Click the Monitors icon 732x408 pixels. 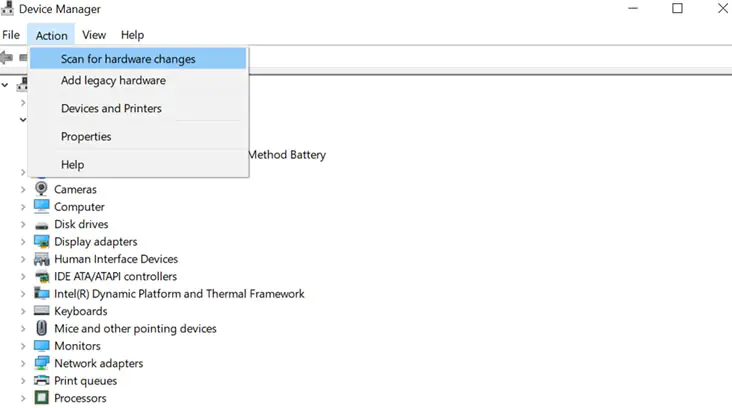tap(42, 345)
